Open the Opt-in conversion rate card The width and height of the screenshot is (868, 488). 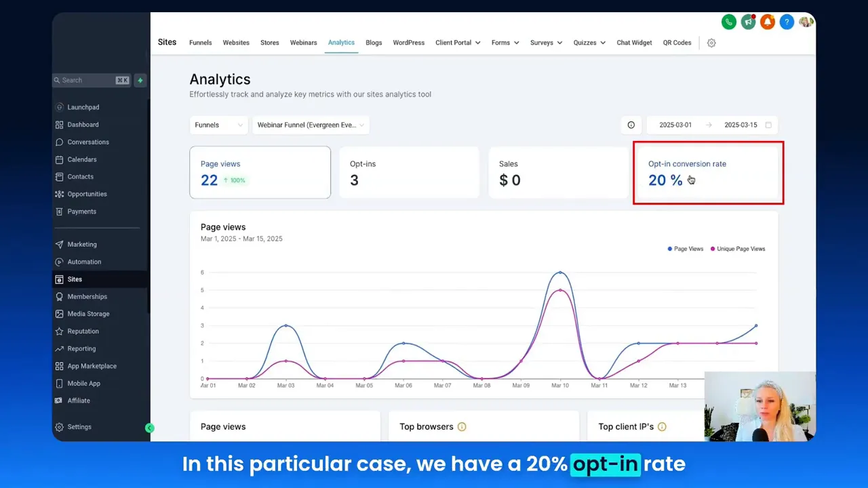(x=707, y=172)
